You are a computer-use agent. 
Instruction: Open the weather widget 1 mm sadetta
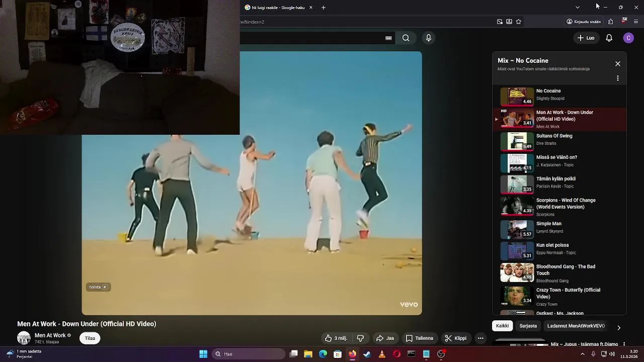click(x=24, y=354)
